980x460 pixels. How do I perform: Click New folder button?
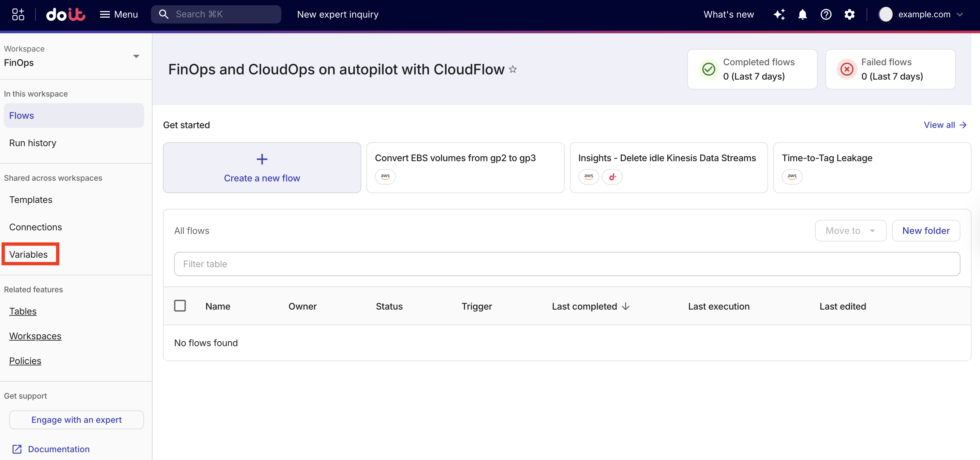pos(926,230)
